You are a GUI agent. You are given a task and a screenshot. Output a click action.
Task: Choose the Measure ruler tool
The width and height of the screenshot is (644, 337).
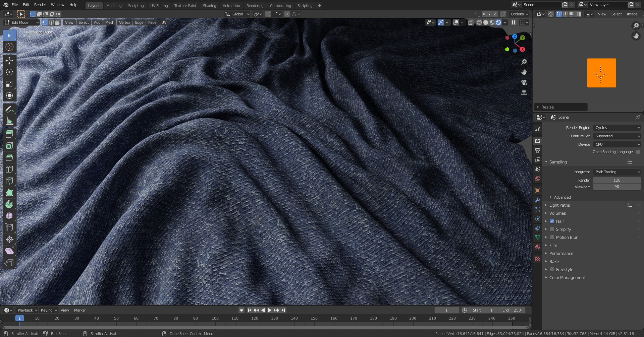coord(9,121)
